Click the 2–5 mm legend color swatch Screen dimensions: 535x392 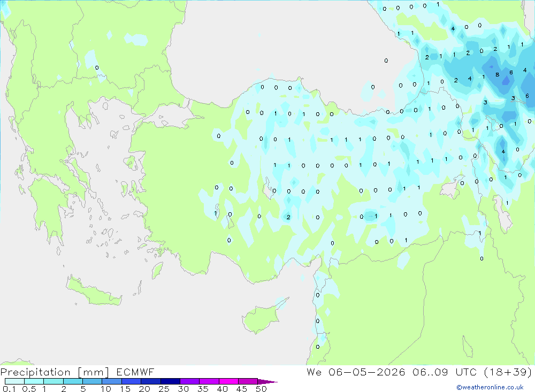pyautogui.click(x=73, y=381)
